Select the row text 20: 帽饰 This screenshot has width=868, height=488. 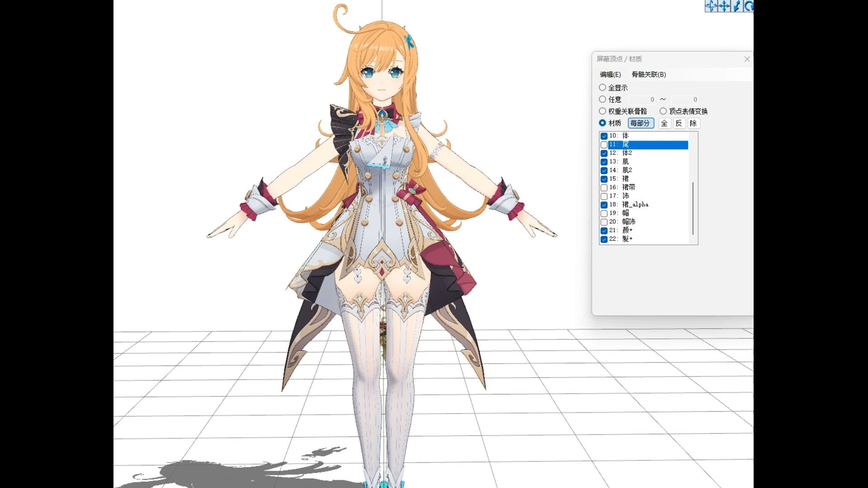tap(622, 222)
